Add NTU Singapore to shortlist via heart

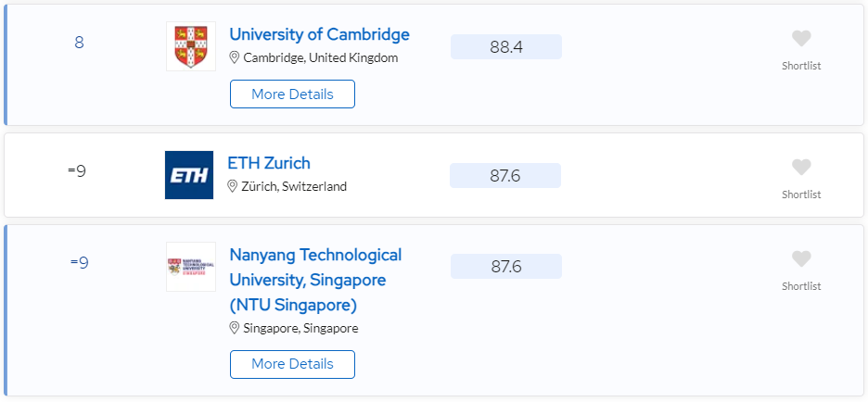coord(801,258)
